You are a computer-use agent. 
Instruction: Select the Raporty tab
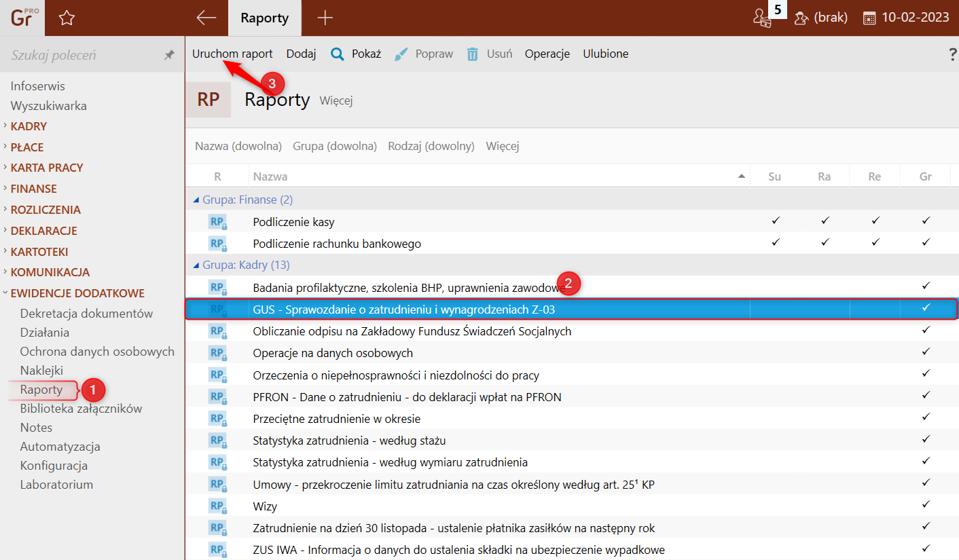click(265, 18)
